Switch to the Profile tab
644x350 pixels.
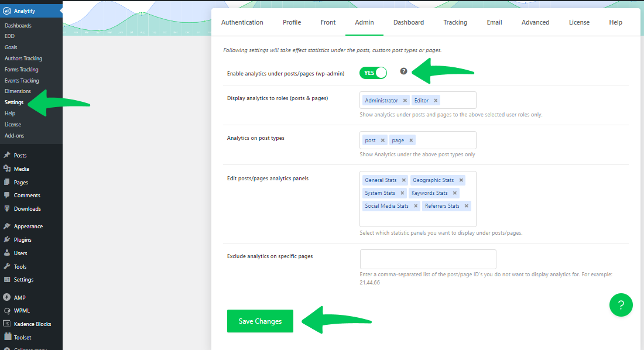pos(292,22)
